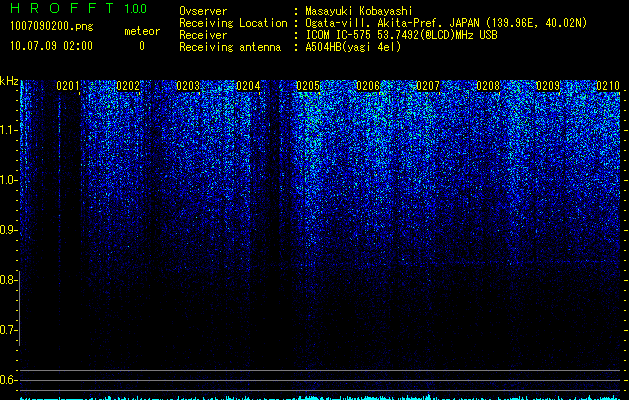Click the 1.1 kHz axis label
The image size is (629, 400).
point(7,130)
